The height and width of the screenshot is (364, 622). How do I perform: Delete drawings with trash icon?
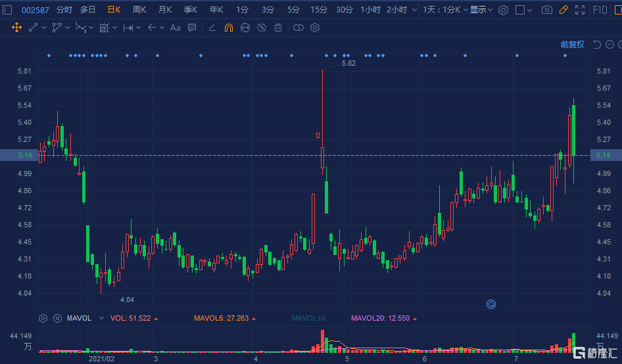pyautogui.click(x=278, y=28)
